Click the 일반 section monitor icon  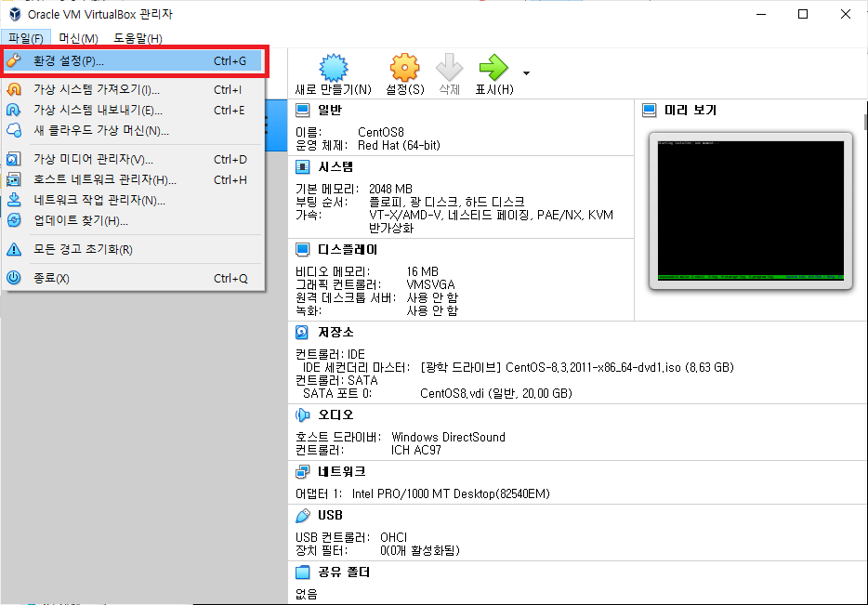(x=302, y=111)
